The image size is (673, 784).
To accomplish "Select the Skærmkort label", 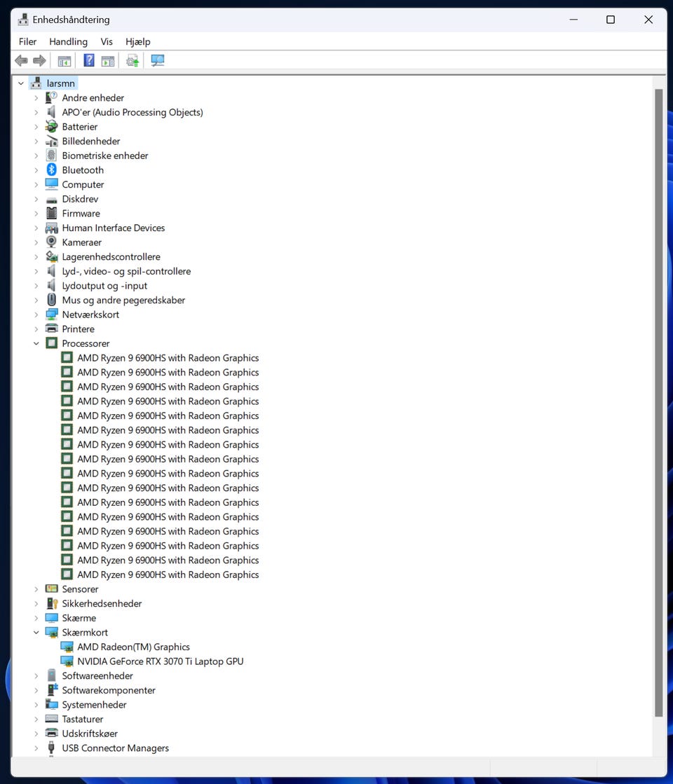I will click(85, 633).
